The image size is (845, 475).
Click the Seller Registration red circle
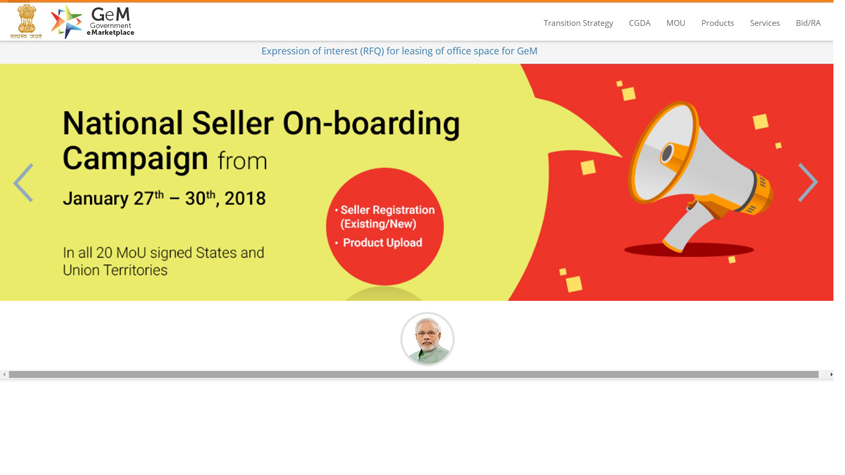click(x=385, y=226)
